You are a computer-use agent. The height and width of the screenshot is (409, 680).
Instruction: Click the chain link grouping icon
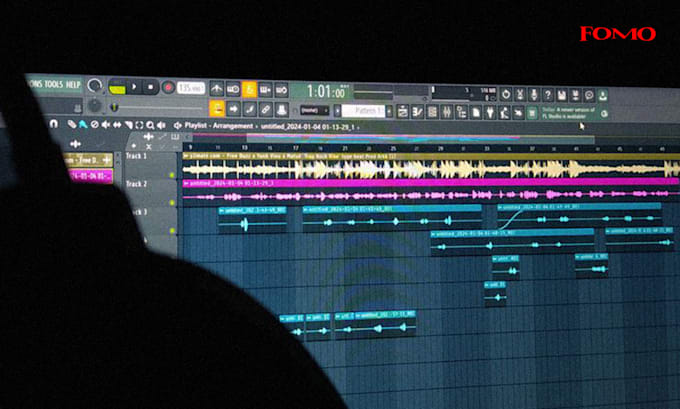point(266,110)
